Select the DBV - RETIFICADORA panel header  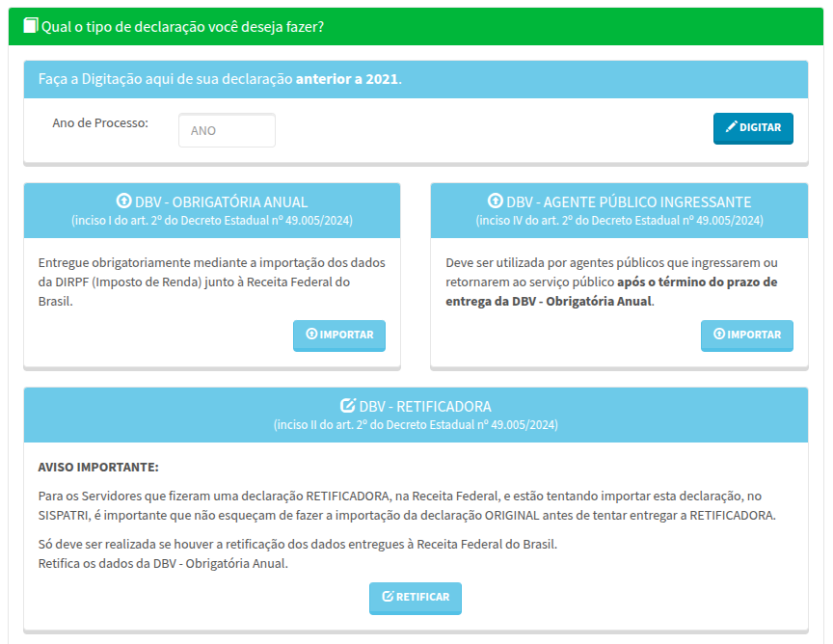point(416,415)
